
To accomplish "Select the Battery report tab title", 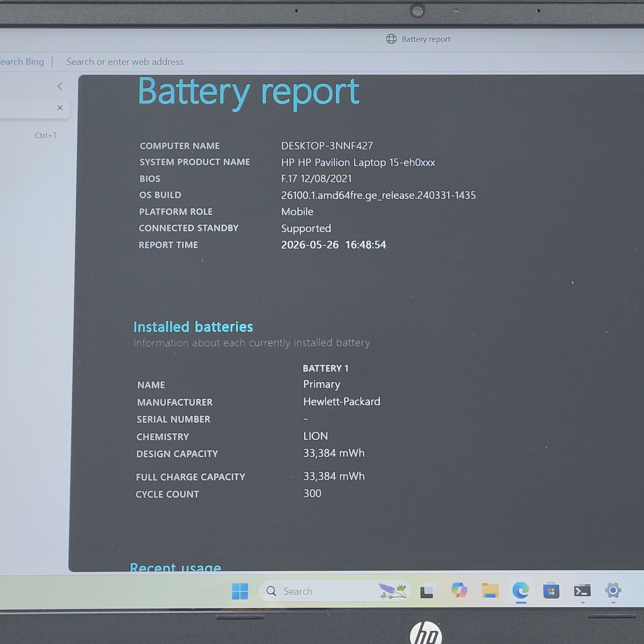I will [x=426, y=39].
